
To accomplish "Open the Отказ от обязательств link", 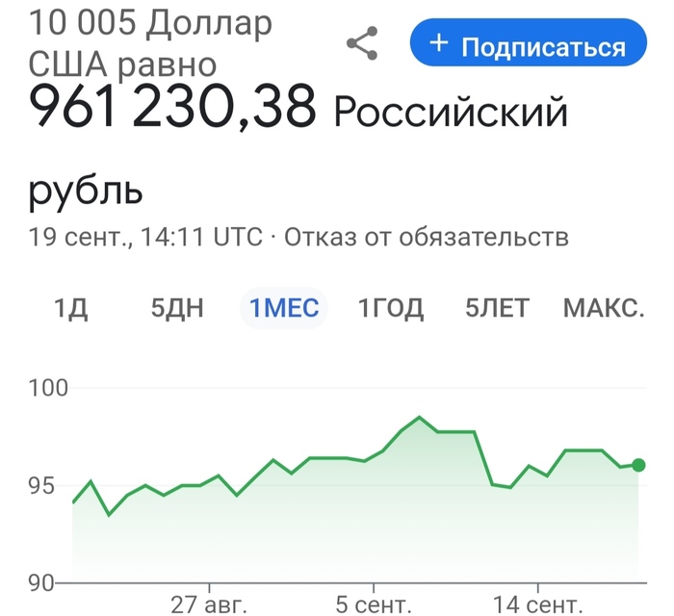I will tap(427, 237).
